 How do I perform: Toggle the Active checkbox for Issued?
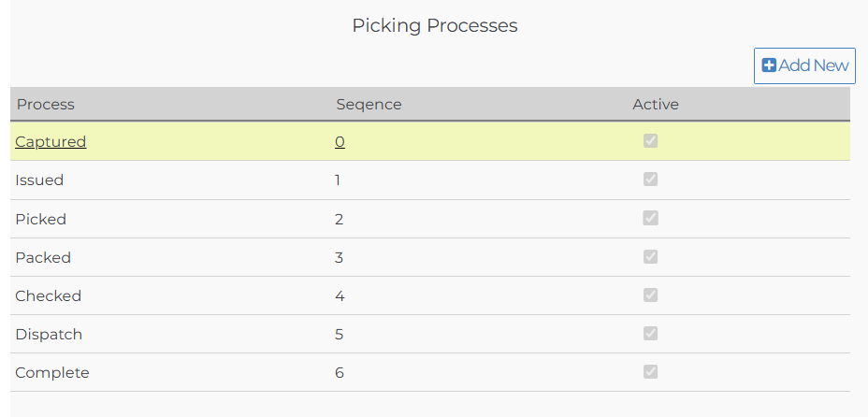click(x=650, y=180)
